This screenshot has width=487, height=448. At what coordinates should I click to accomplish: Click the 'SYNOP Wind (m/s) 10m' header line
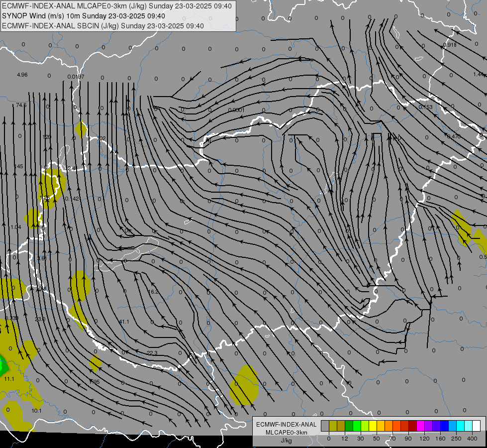pyautogui.click(x=83, y=16)
